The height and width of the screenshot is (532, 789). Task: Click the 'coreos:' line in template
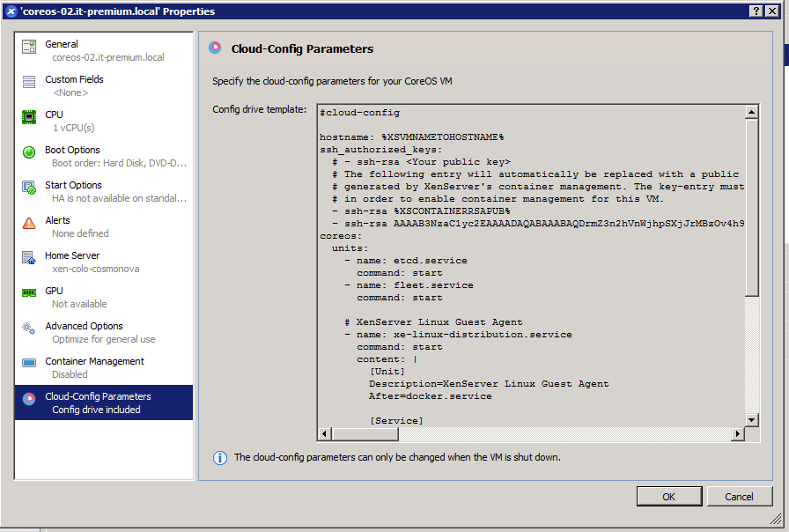pyautogui.click(x=341, y=235)
